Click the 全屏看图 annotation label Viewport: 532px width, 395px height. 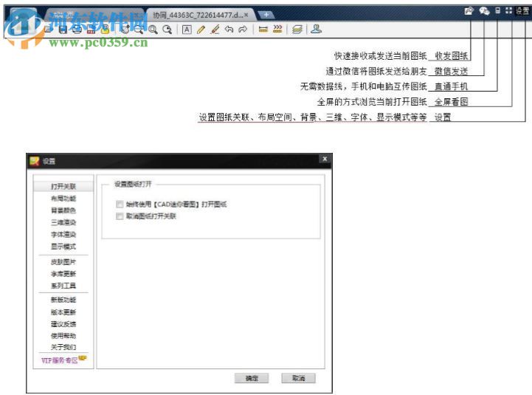point(452,102)
